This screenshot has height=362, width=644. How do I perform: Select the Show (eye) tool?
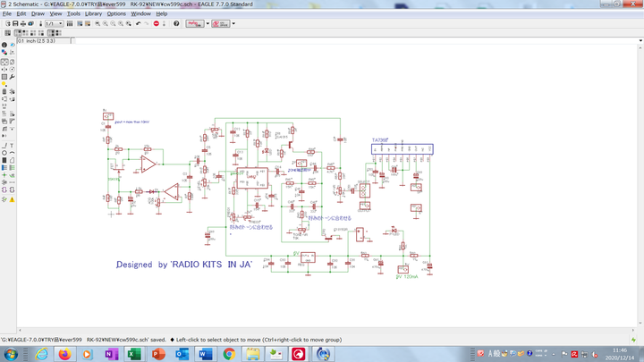[x=13, y=45]
